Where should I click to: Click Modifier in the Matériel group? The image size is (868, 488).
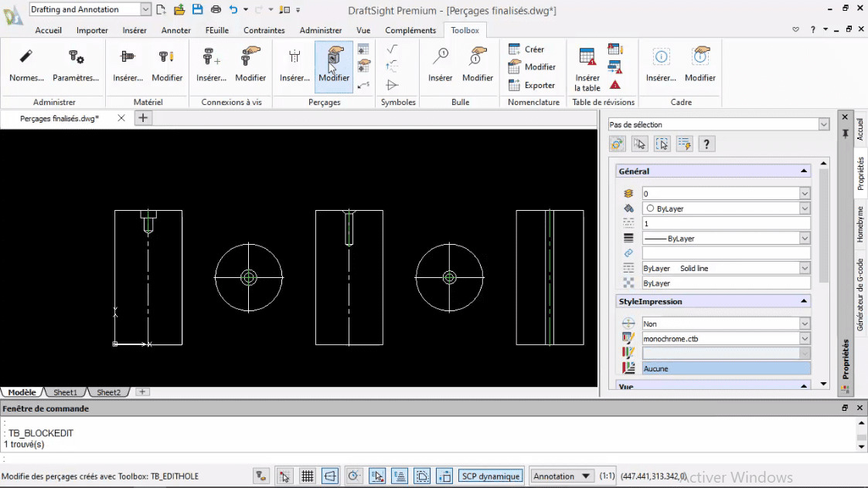tap(167, 66)
